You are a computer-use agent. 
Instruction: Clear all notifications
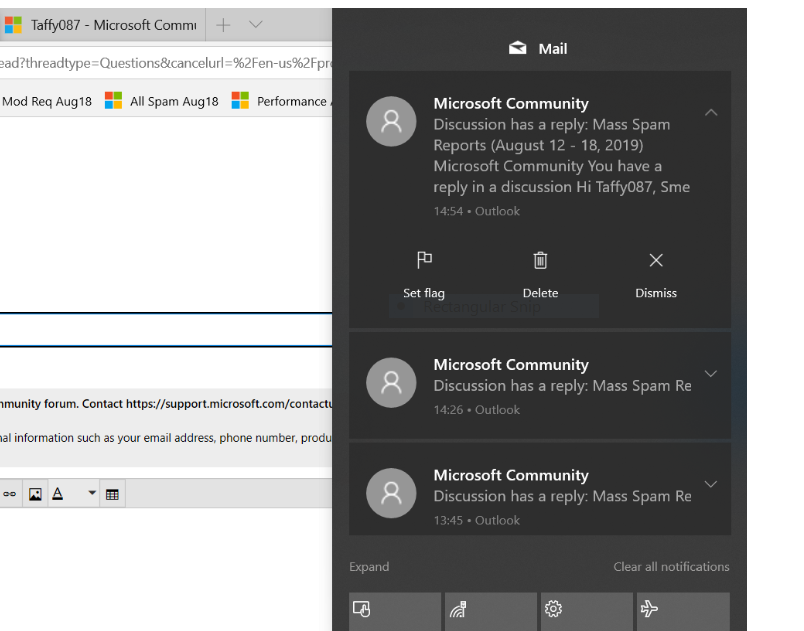671,566
